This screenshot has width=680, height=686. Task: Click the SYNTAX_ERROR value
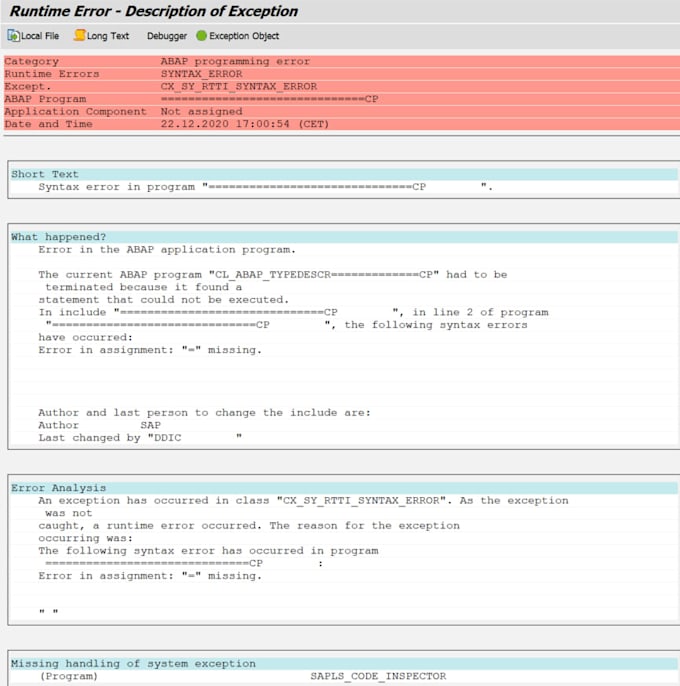click(x=202, y=74)
